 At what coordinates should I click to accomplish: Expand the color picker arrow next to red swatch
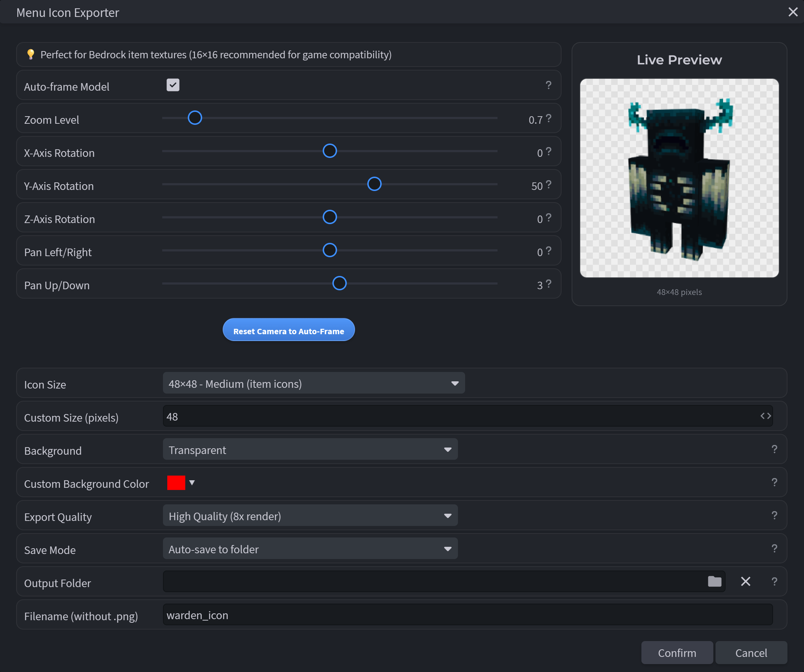coord(192,483)
